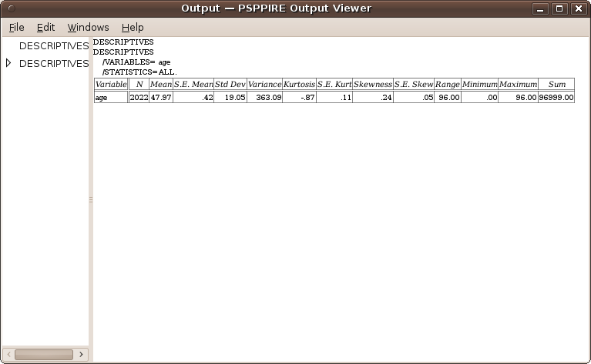Click the Range column header

pyautogui.click(x=448, y=85)
